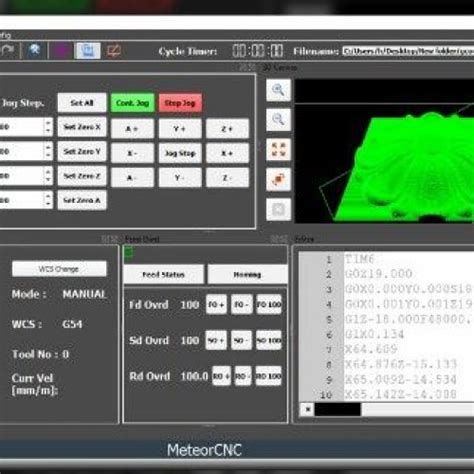Click the green 3D model preview

pyautogui.click(x=405, y=168)
